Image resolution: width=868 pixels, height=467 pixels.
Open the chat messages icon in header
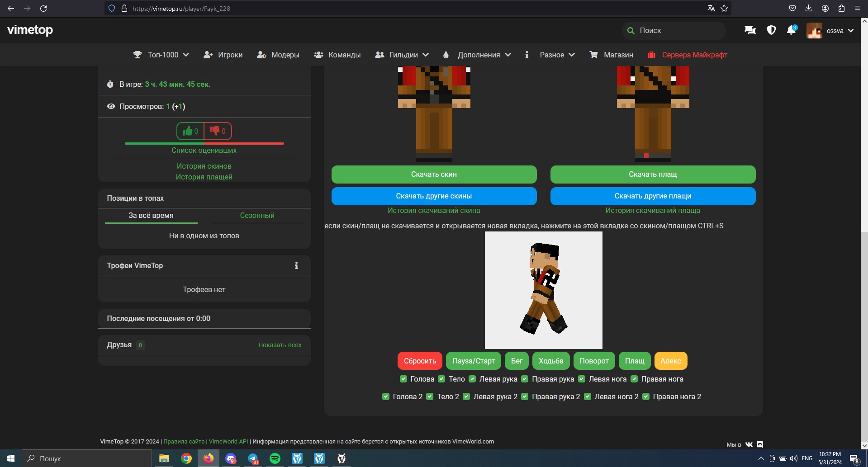point(750,30)
